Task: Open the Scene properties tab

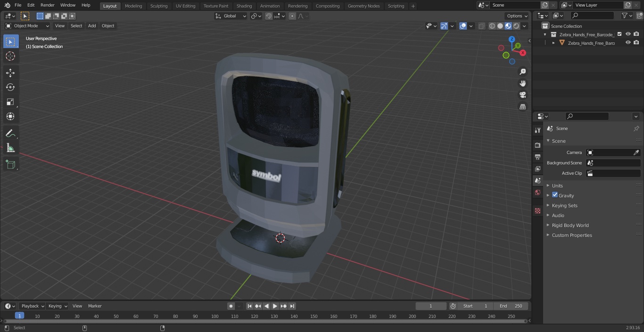Action: pyautogui.click(x=537, y=180)
